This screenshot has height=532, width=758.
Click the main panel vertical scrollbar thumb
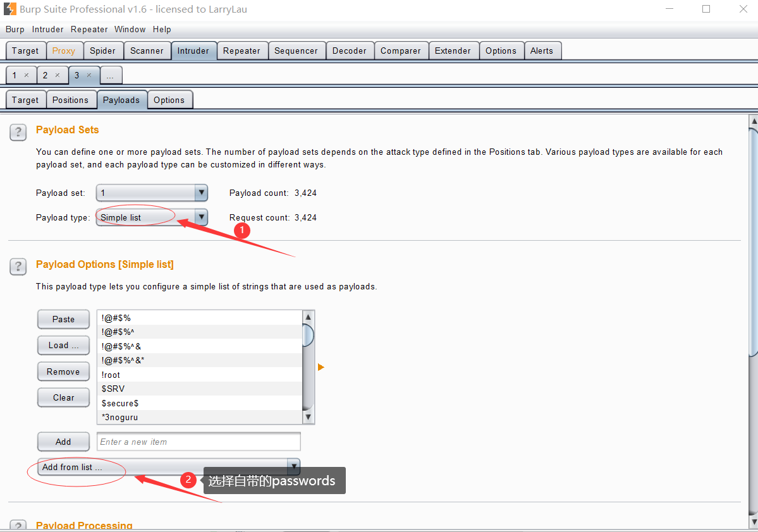(x=754, y=241)
